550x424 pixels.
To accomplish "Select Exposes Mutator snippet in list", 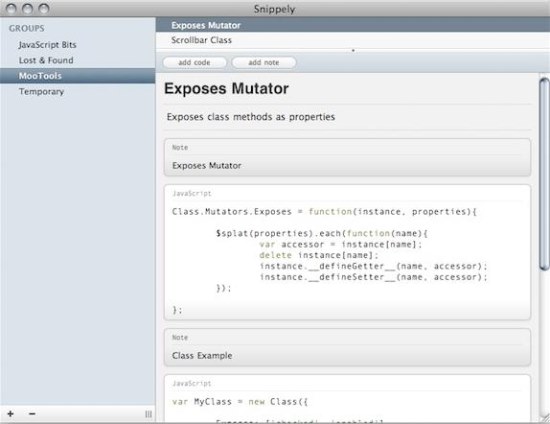I will (x=353, y=25).
